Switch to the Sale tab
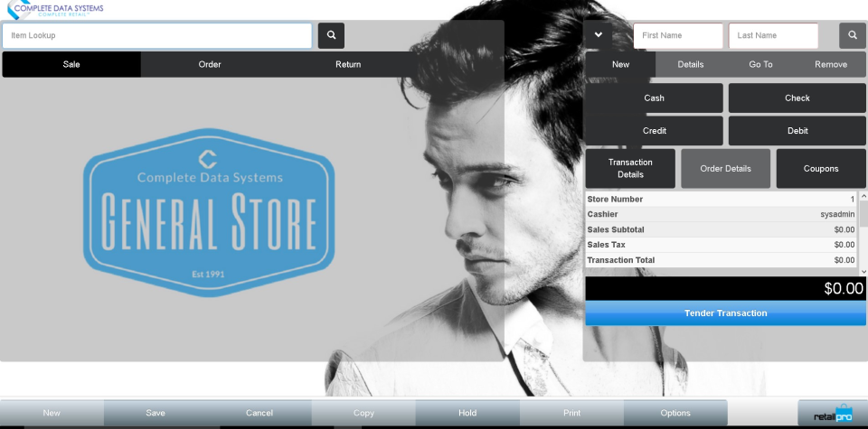868x429 pixels. (x=71, y=64)
